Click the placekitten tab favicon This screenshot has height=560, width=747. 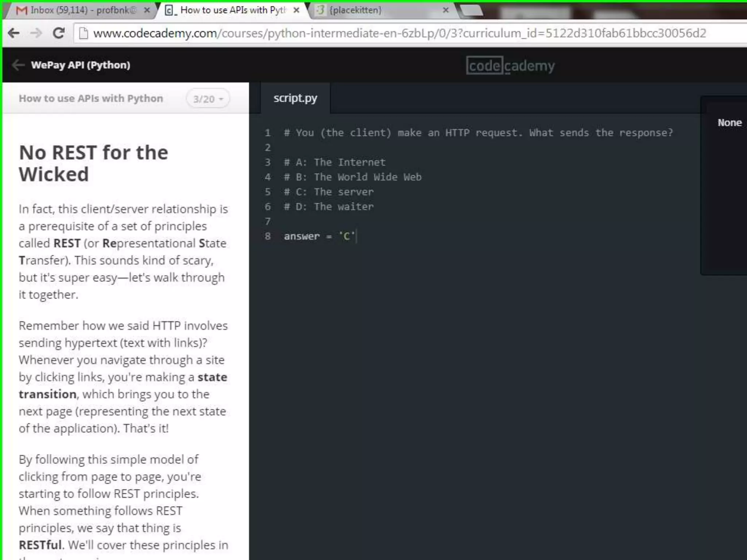pos(320,10)
